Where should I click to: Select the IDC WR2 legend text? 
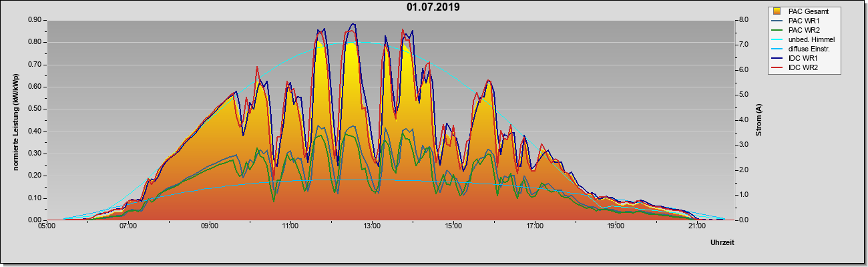point(804,67)
